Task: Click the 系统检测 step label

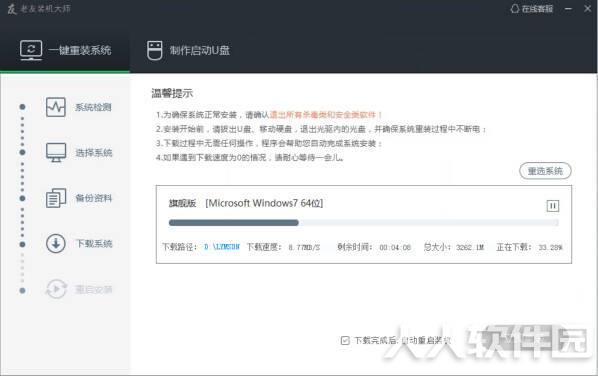Action: click(93, 108)
